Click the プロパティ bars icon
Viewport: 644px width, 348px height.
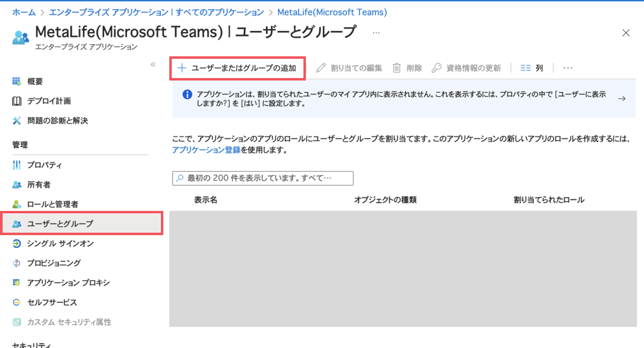16,165
